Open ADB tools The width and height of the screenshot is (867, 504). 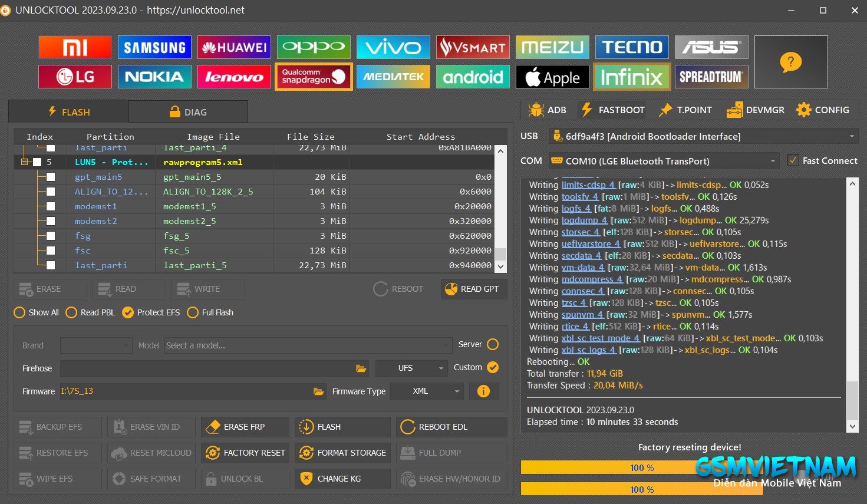[x=548, y=110]
